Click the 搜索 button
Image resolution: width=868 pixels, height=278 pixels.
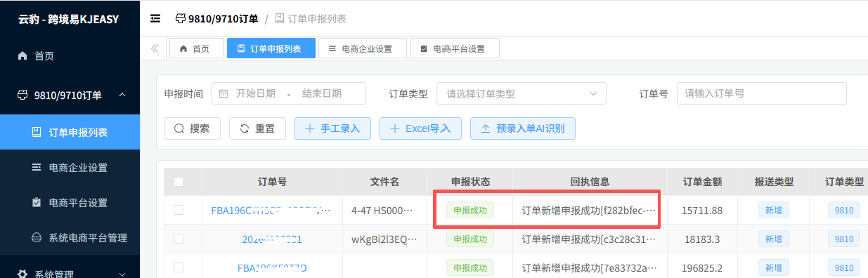192,128
